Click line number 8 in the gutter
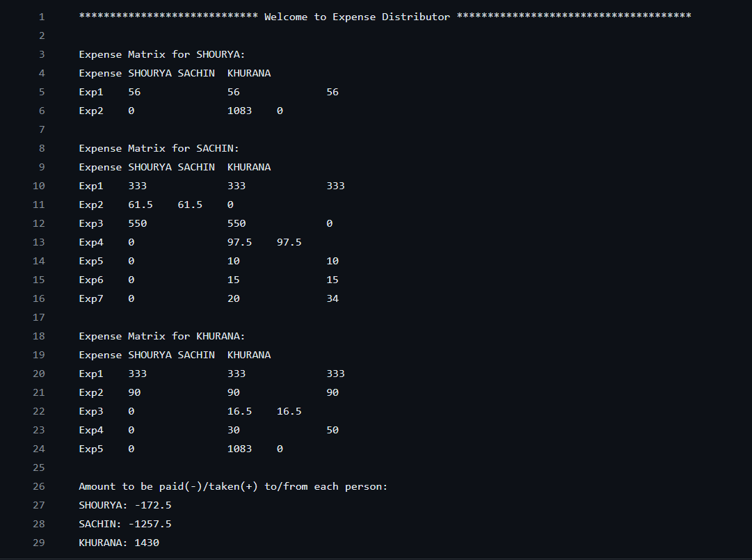Screen dimensions: 752x560 coord(41,148)
